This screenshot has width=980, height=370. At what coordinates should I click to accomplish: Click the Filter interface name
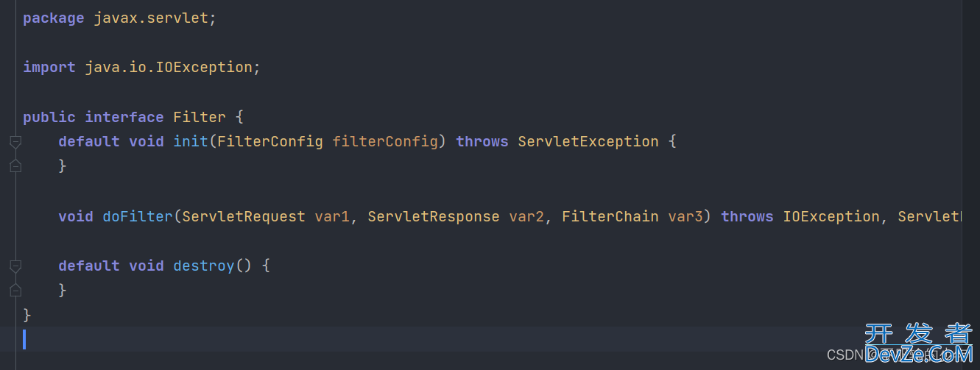[x=200, y=117]
